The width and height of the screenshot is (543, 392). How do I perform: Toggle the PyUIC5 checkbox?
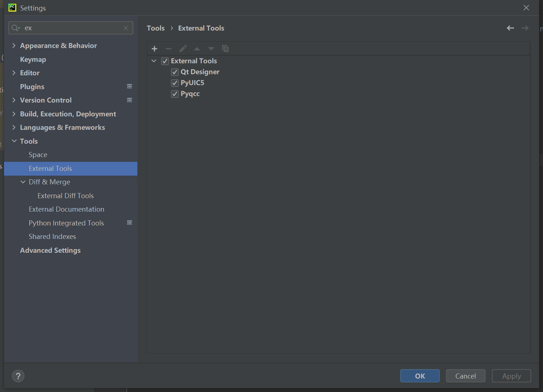click(175, 83)
